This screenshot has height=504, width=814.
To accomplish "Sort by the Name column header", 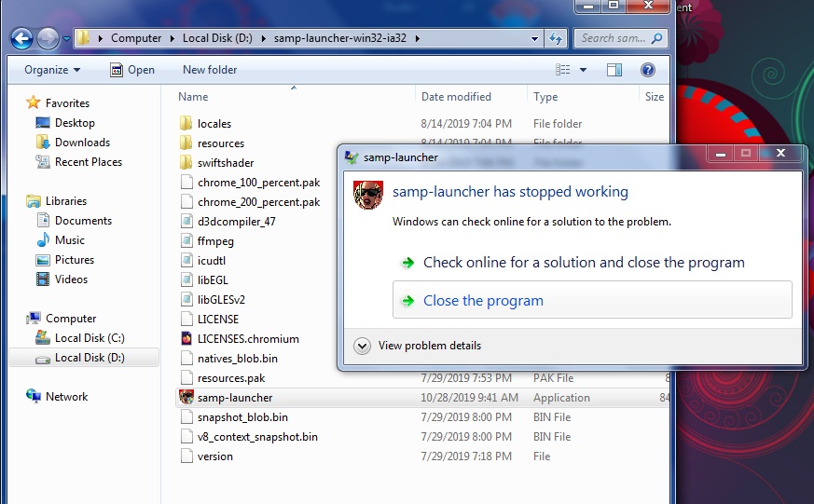I will pyautogui.click(x=193, y=97).
